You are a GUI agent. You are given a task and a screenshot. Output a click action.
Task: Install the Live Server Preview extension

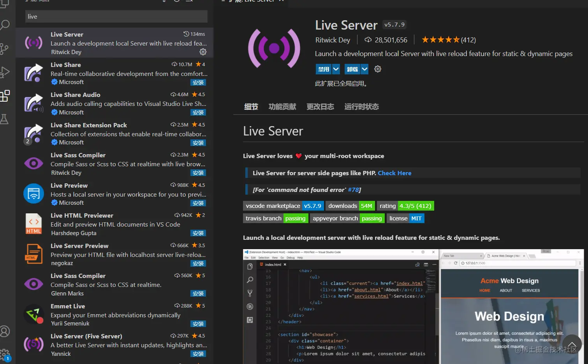[198, 264]
